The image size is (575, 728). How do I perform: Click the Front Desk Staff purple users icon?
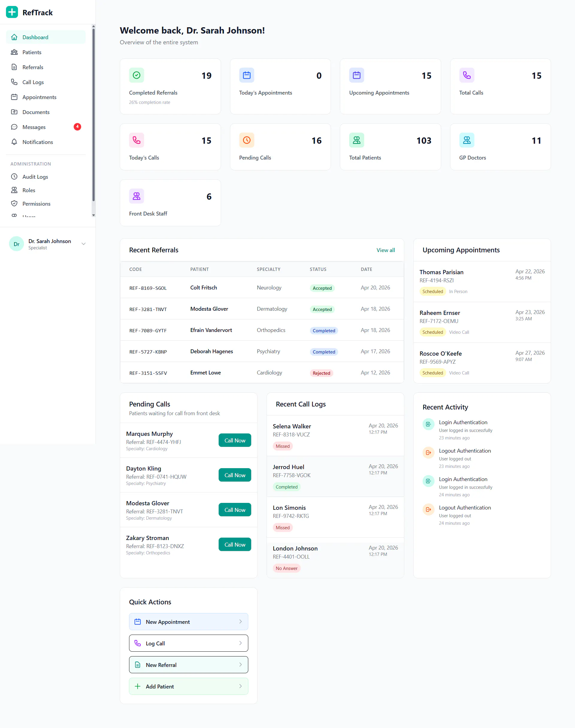136,196
